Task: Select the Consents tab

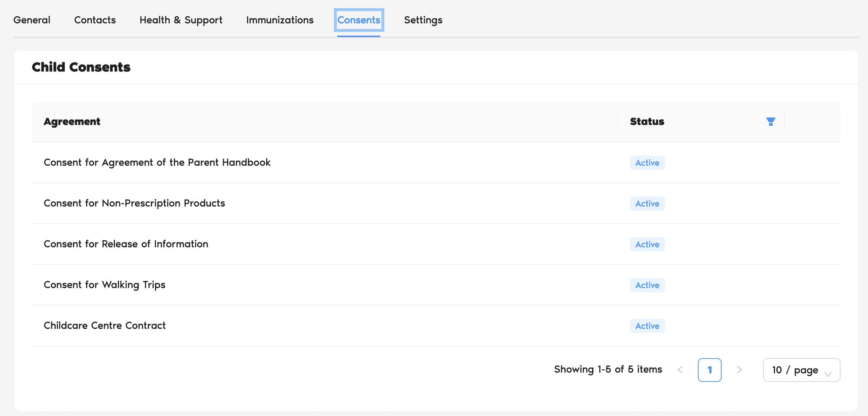Action: click(359, 20)
